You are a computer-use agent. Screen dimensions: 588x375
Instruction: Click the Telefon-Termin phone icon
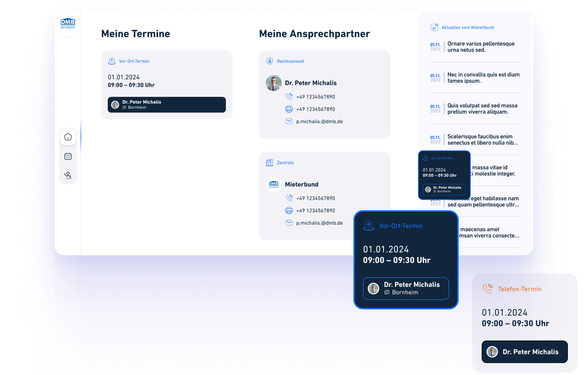487,289
